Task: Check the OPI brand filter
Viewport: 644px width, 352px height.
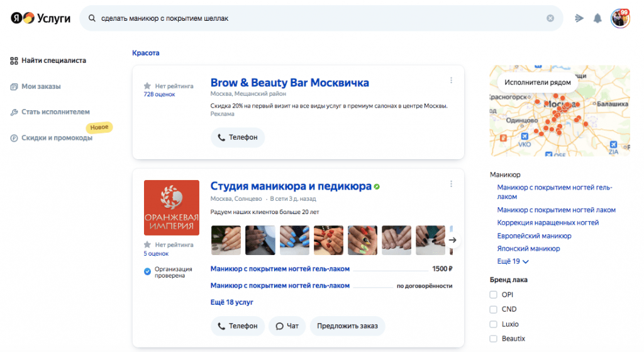Action: [493, 295]
